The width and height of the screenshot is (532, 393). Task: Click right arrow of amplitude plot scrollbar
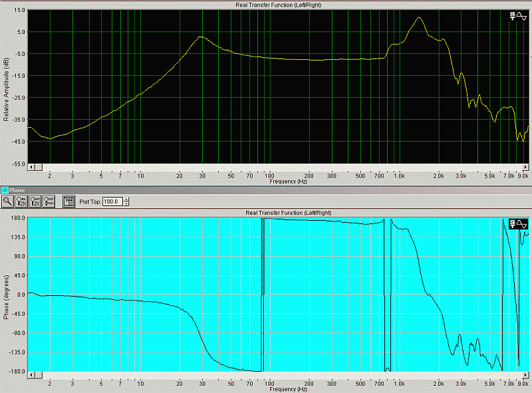525,167
